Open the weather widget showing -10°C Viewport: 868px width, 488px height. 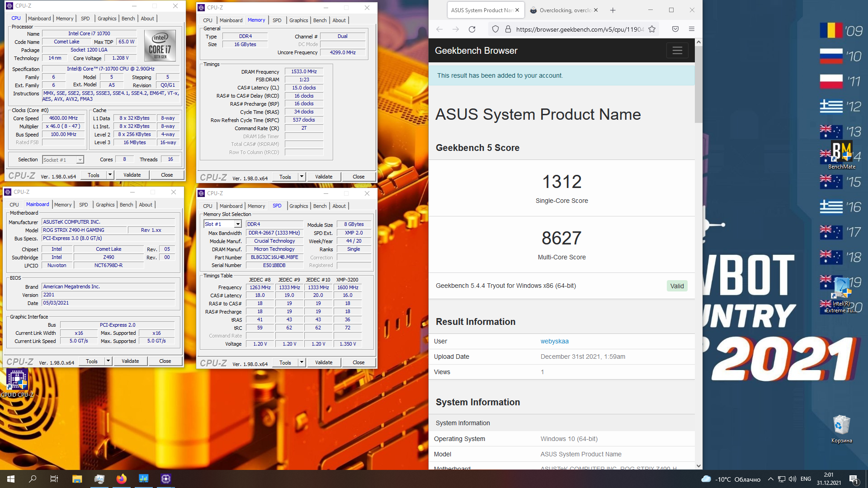(731, 479)
